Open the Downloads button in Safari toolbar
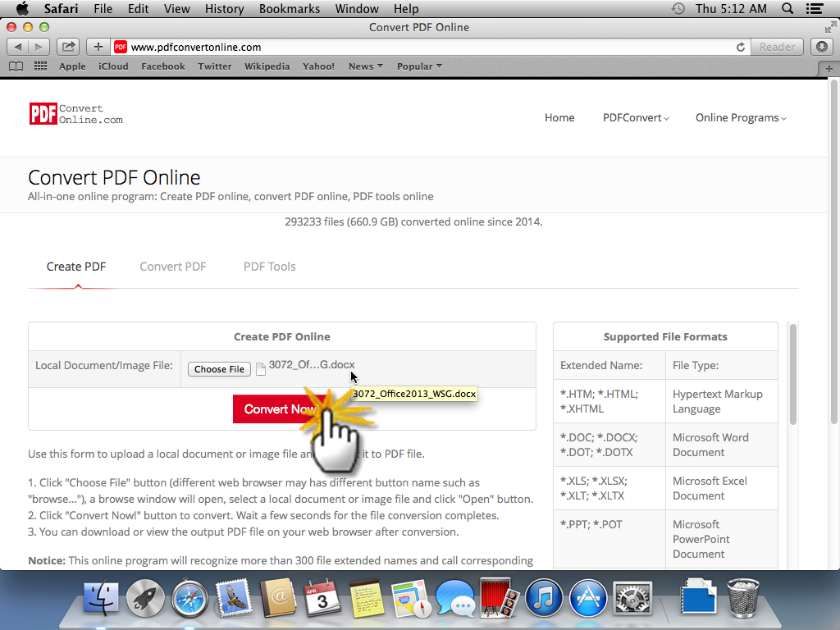The height and width of the screenshot is (630, 840). [822, 47]
